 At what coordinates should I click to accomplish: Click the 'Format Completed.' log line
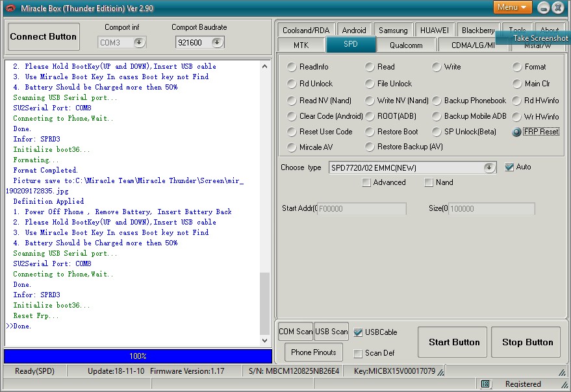(45, 170)
